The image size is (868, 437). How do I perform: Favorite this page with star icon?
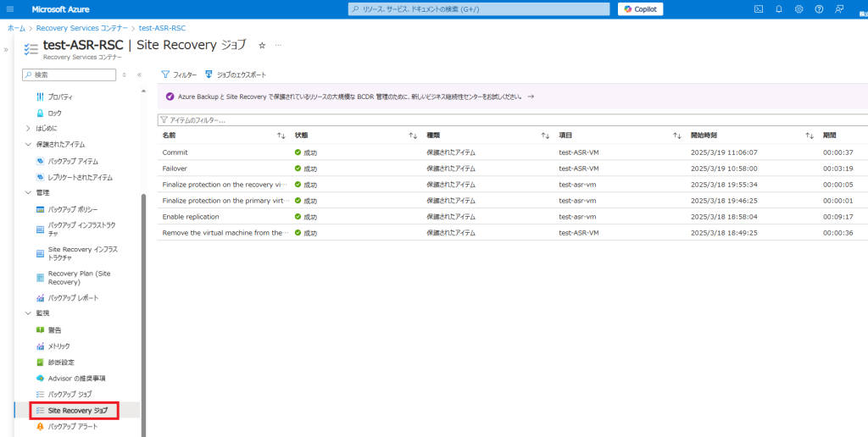(x=262, y=45)
